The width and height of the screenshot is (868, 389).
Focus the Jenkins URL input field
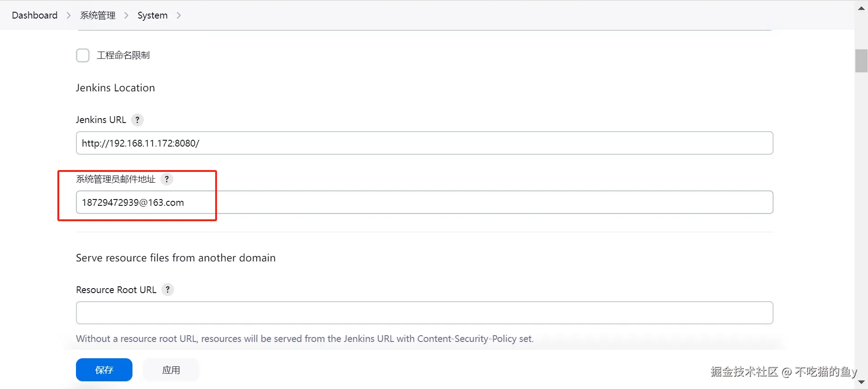[424, 143]
